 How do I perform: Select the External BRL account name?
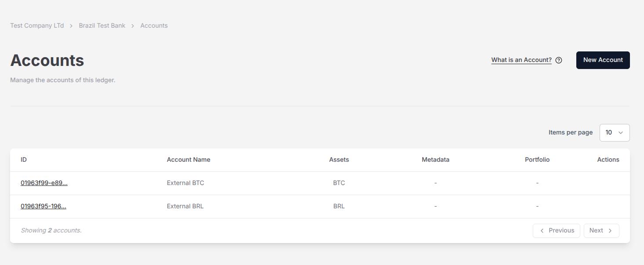[x=185, y=206]
